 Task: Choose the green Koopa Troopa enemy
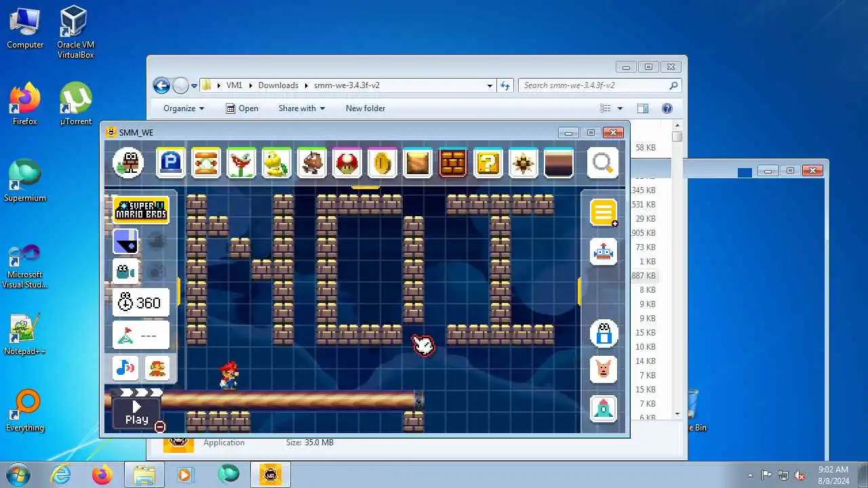click(x=277, y=163)
